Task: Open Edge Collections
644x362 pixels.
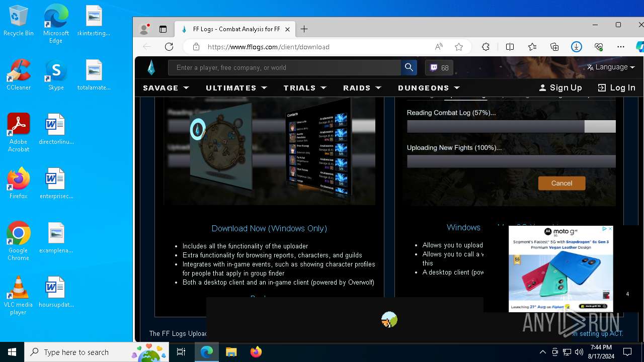Action: [x=554, y=47]
